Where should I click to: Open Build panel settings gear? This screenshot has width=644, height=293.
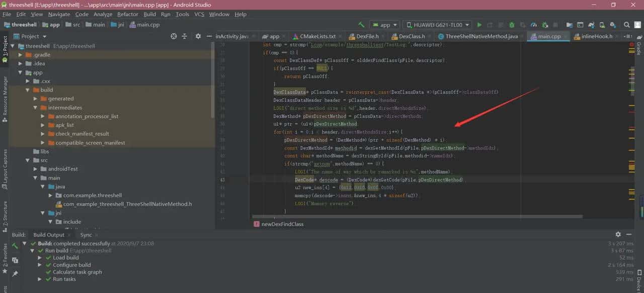click(x=618, y=235)
